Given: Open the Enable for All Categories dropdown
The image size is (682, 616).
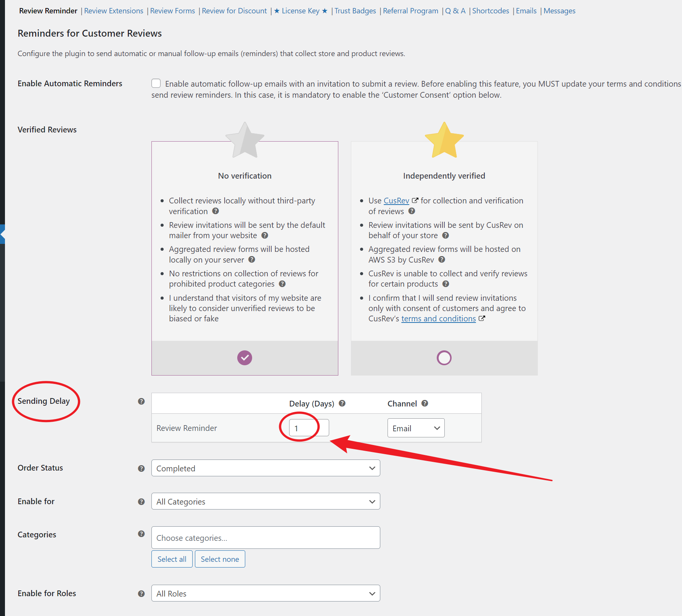Looking at the screenshot, I should [265, 501].
